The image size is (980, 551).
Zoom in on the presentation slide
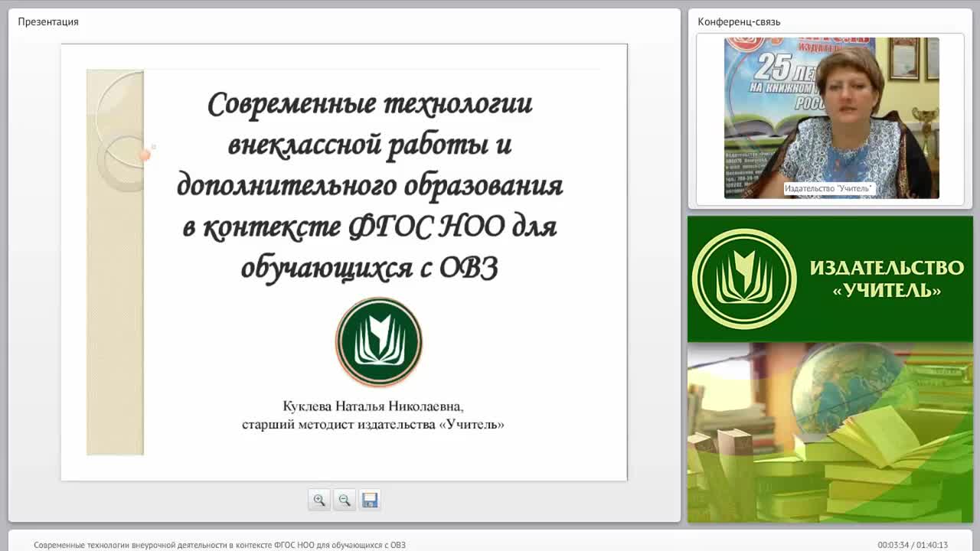click(318, 500)
